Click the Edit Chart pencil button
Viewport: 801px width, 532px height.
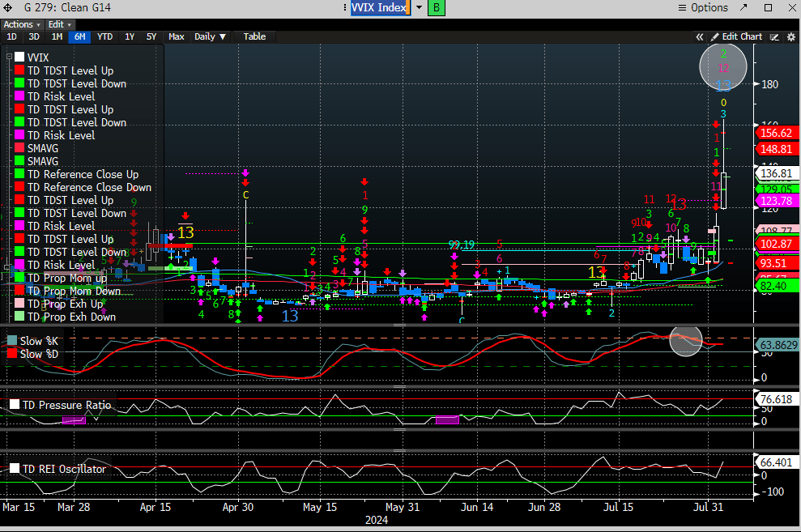[736, 36]
